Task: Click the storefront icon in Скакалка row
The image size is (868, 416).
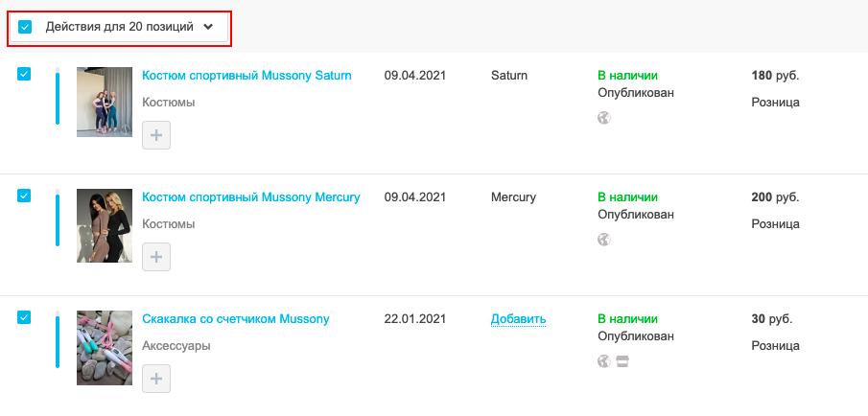Action: click(x=622, y=361)
